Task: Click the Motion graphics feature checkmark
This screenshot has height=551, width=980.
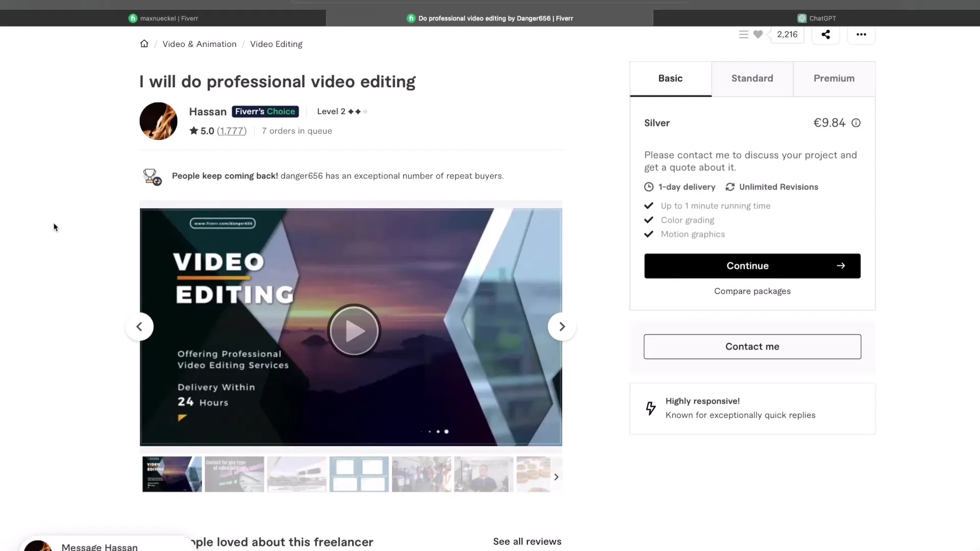Action: click(649, 234)
